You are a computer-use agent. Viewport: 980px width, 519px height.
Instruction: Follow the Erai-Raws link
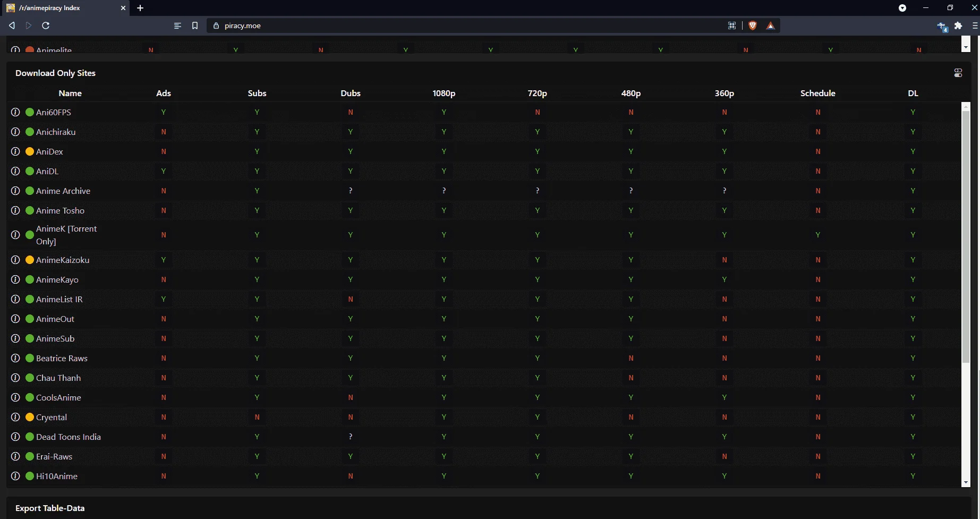(x=54, y=456)
